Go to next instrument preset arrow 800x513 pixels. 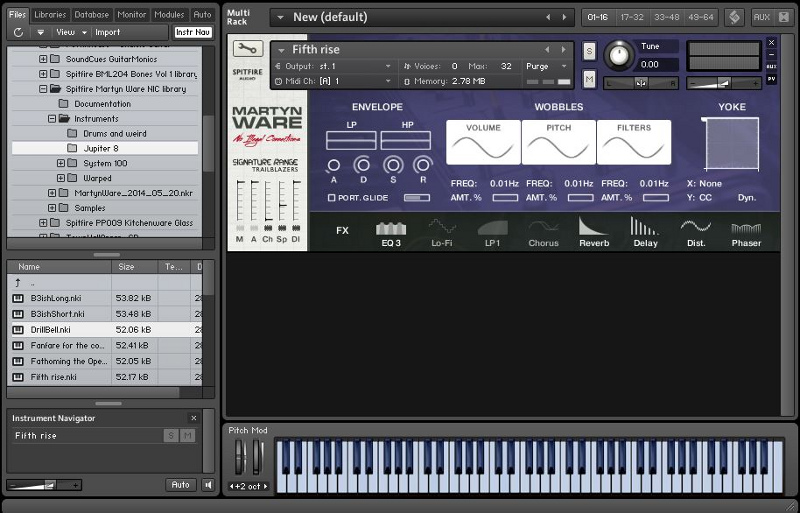tap(563, 50)
